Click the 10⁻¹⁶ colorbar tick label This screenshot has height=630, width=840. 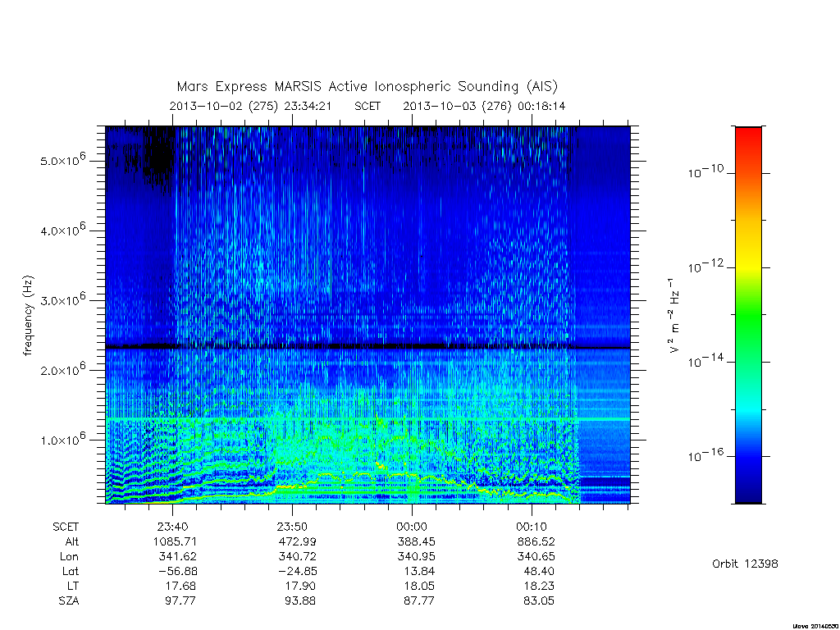click(x=705, y=455)
